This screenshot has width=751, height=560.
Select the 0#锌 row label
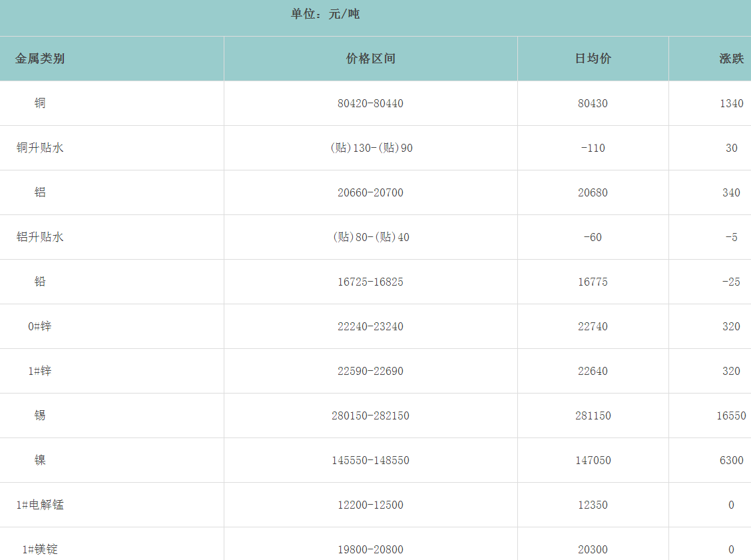pos(40,326)
